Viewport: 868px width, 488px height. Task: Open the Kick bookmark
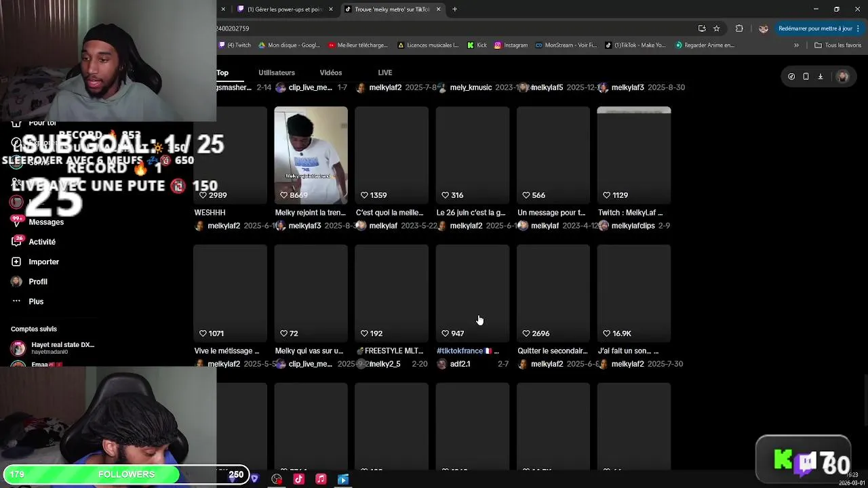tap(477, 45)
